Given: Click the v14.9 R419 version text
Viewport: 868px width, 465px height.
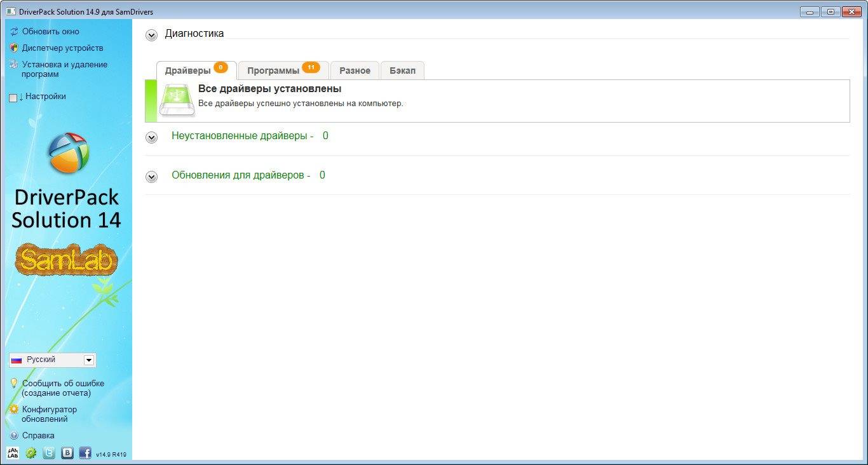Looking at the screenshot, I should click(x=111, y=455).
